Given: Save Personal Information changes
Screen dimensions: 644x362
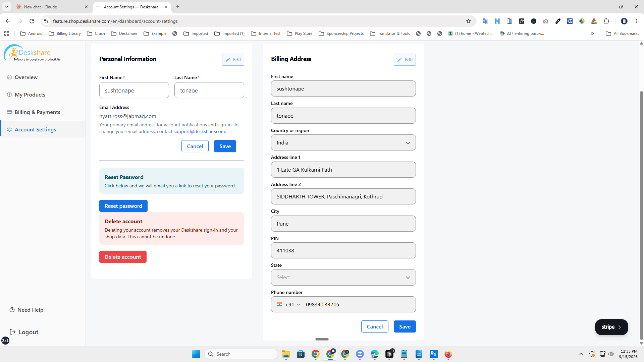Looking at the screenshot, I should point(225,146).
